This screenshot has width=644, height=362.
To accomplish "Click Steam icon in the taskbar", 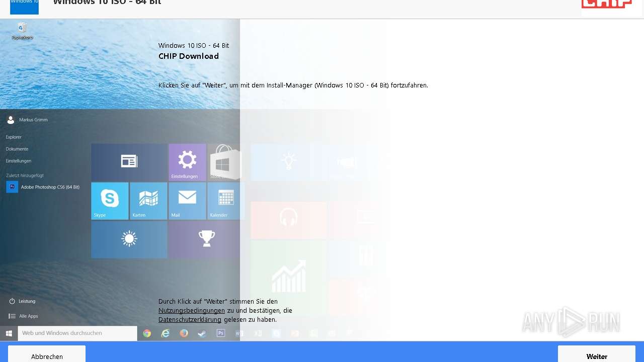I will [x=202, y=333].
